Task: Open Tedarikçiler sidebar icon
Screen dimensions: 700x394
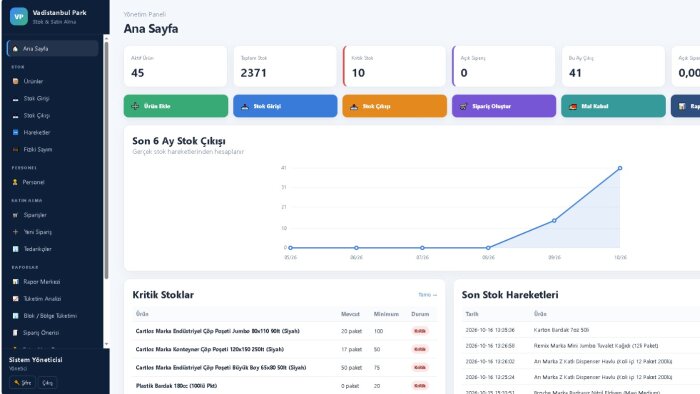Action: click(x=15, y=249)
